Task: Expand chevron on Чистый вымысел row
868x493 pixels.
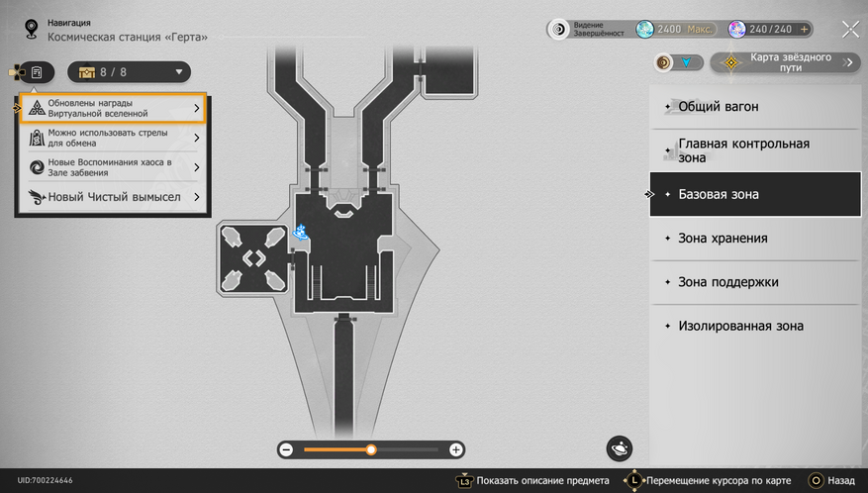Action: click(x=197, y=197)
